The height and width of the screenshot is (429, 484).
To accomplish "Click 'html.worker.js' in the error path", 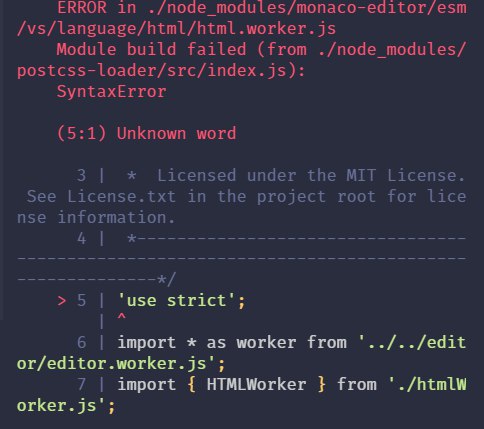I will point(266,29).
